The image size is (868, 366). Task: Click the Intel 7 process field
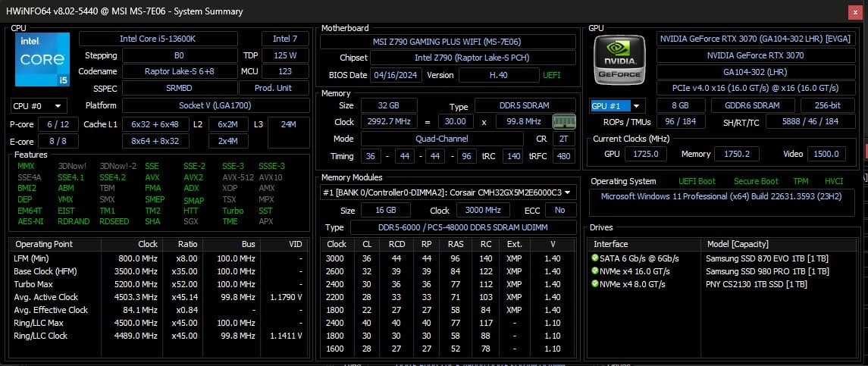285,39
